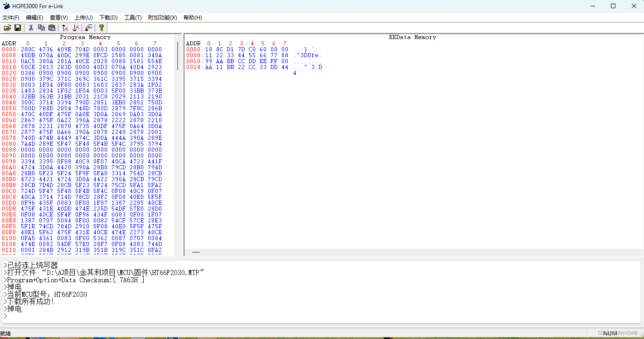Select value 50CE in Program Memory row 0018
The image size is (644, 339).
(x=28, y=67)
